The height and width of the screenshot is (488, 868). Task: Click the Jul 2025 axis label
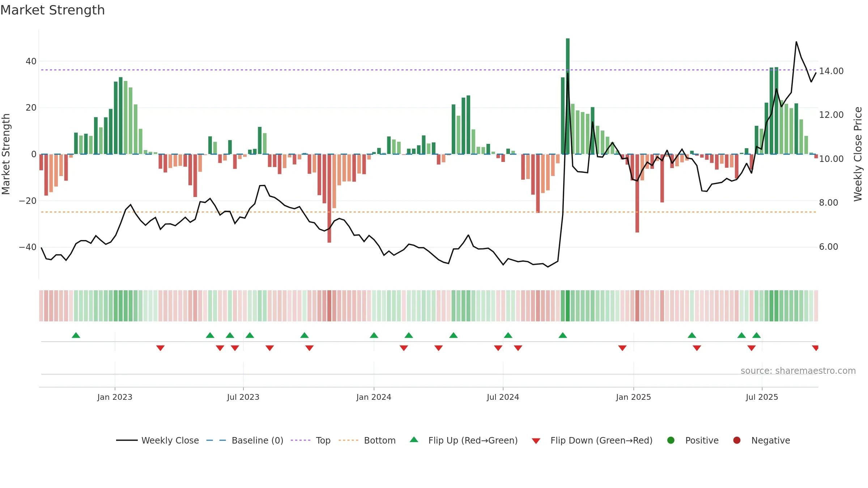click(762, 397)
